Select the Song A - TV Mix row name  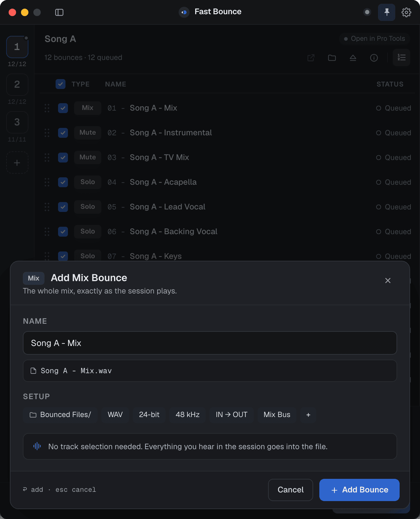pos(159,158)
